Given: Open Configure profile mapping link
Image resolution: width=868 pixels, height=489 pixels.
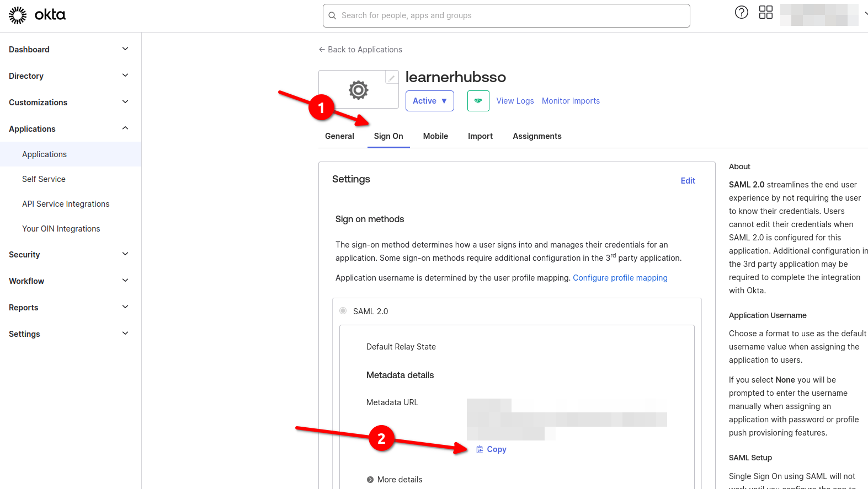Looking at the screenshot, I should (620, 278).
